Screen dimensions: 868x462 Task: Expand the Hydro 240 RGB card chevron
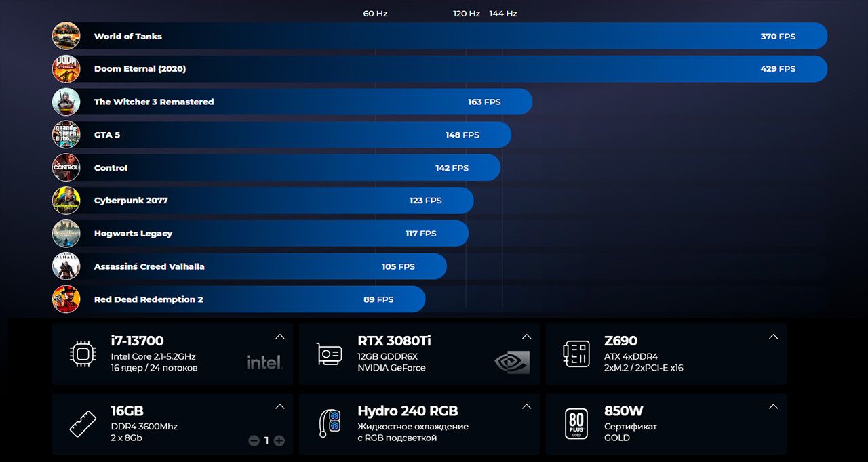coord(526,407)
